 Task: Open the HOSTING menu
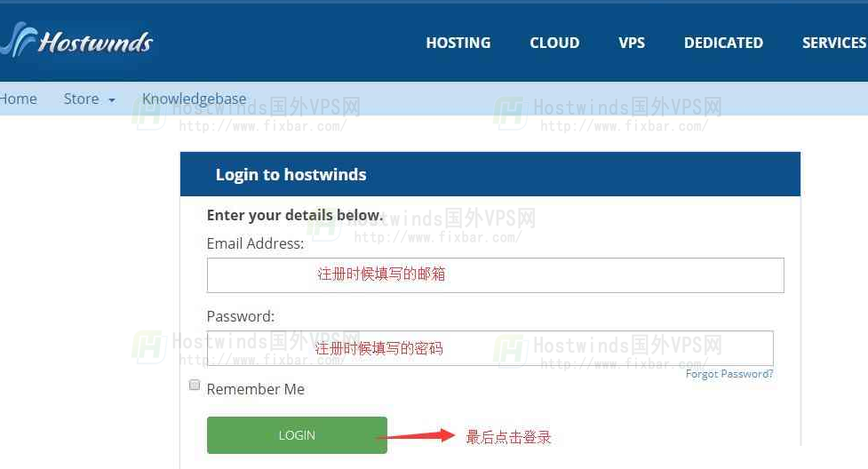coord(458,43)
